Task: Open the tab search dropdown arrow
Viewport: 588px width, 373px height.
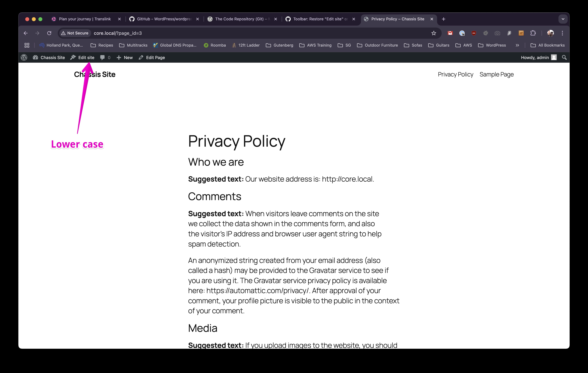Action: [563, 19]
